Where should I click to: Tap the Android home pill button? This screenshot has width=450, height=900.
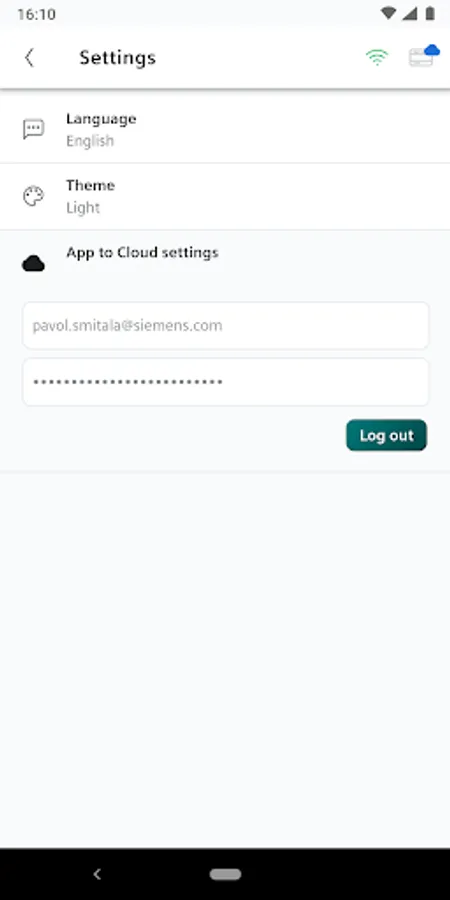(225, 874)
